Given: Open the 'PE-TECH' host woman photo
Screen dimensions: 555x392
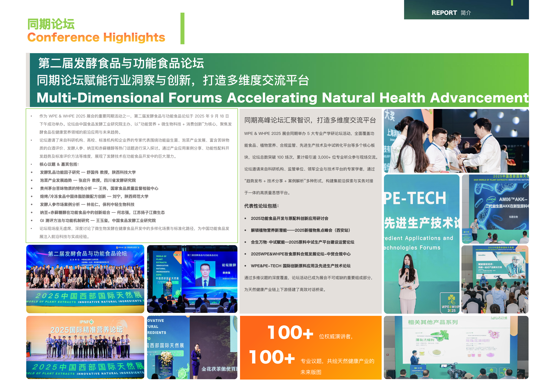Looking at the screenshot, I should 422,244.
